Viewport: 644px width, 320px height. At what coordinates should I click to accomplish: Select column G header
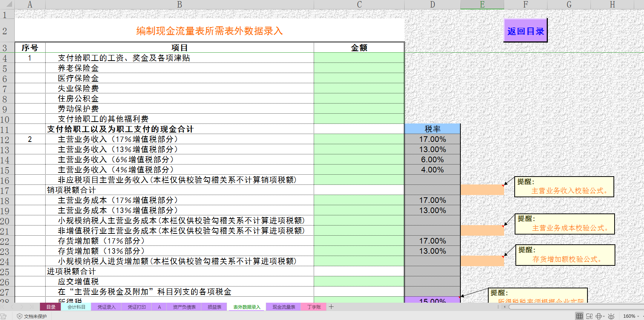[x=569, y=5]
